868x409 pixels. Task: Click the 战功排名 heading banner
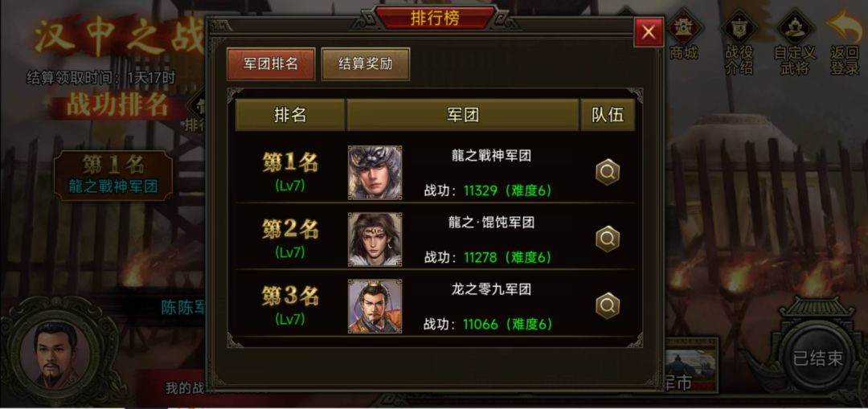click(117, 105)
